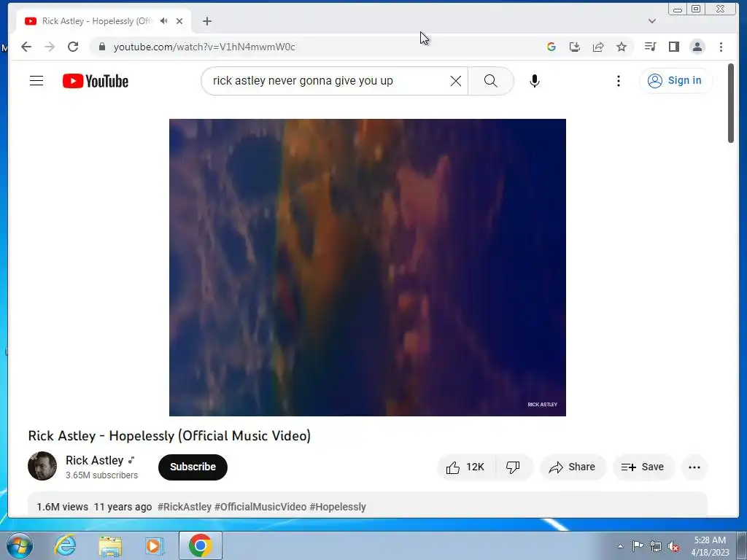The width and height of the screenshot is (747, 560).
Task: Reload the YouTube page
Action: click(x=73, y=47)
